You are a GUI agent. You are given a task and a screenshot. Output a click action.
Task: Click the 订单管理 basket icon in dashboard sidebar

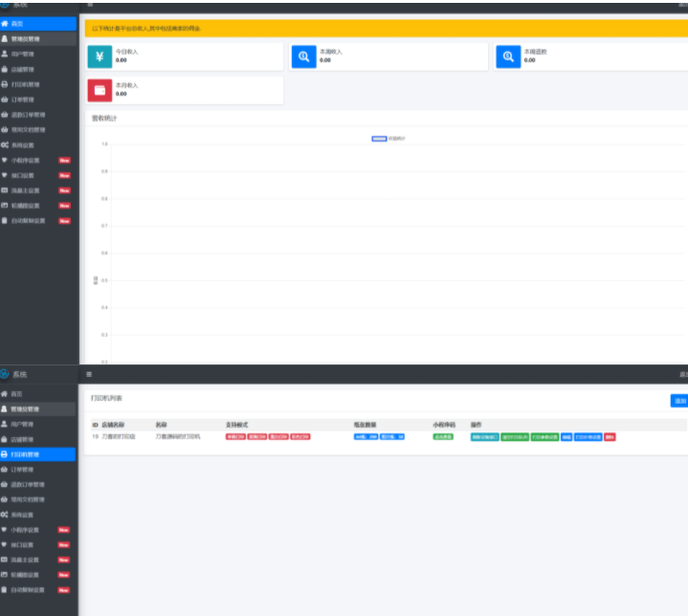click(5, 99)
